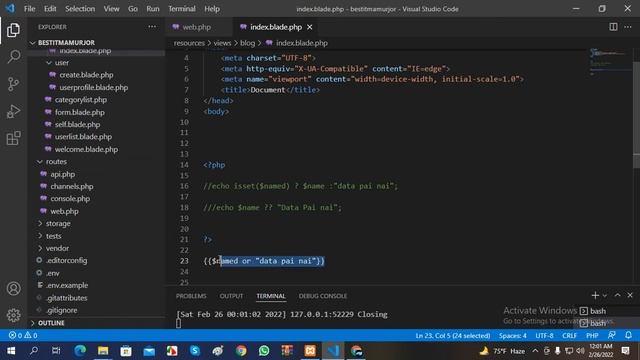This screenshot has width=640, height=360.
Task: Open the notifications bell in status bar
Action: click(628, 335)
